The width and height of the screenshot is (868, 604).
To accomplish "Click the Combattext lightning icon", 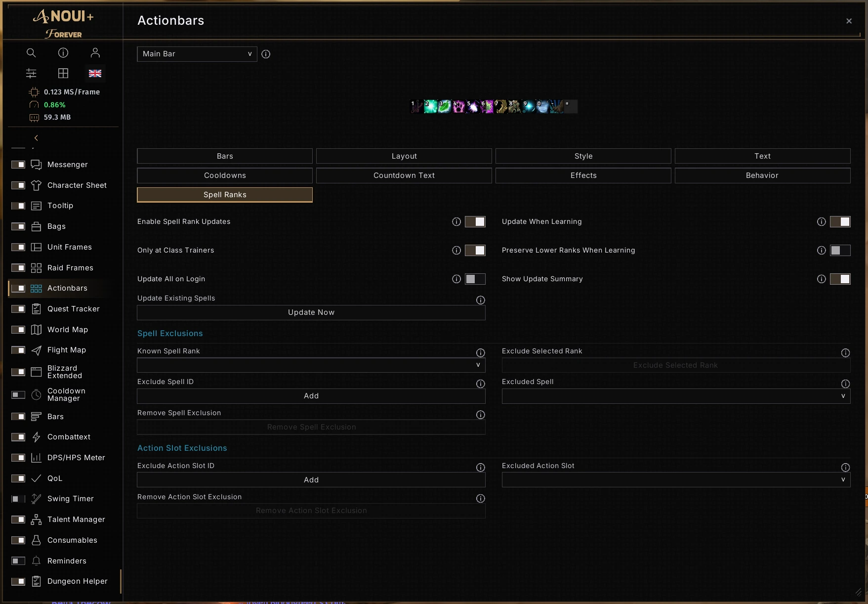I will point(36,437).
